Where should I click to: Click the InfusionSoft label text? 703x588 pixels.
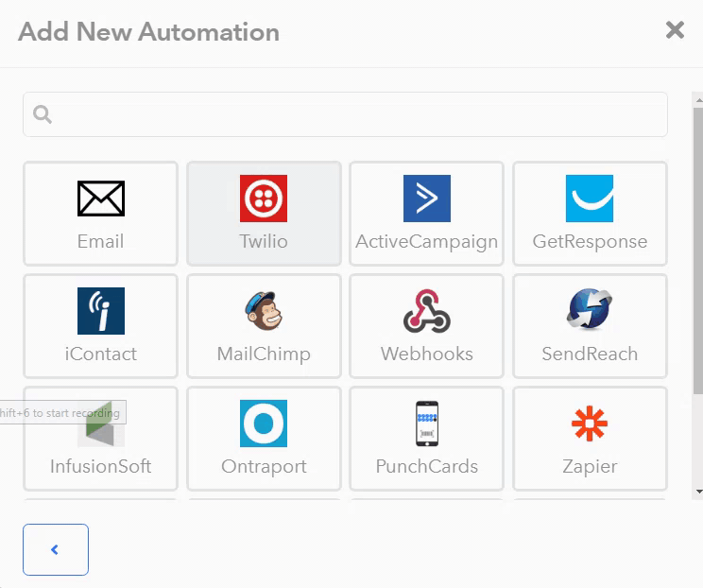[x=101, y=466]
